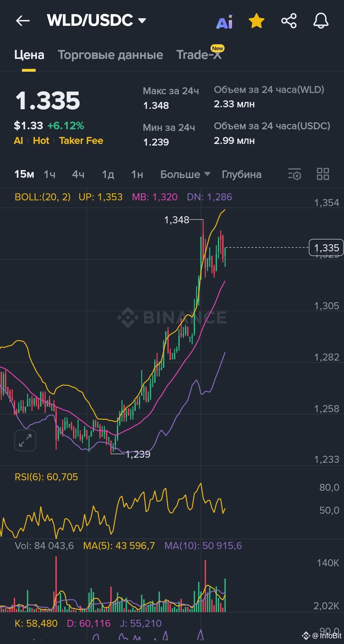
Task: Switch to the Цена tab
Action: [x=29, y=55]
